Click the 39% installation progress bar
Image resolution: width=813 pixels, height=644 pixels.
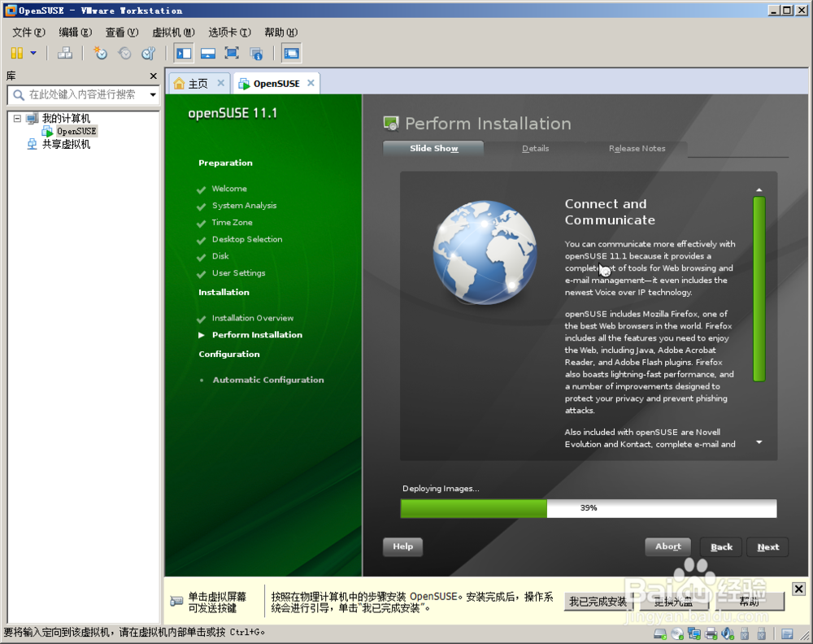coord(589,508)
